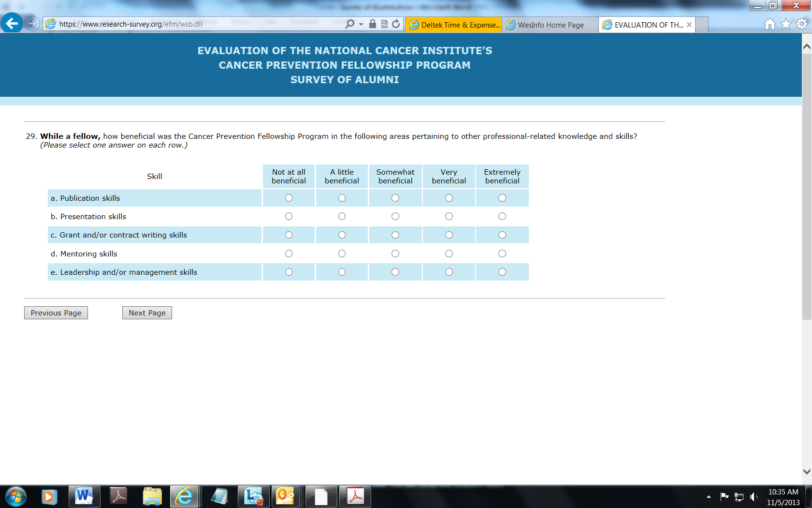
Task: Select 'Very beneficial' for Presentation skills
Action: click(449, 216)
